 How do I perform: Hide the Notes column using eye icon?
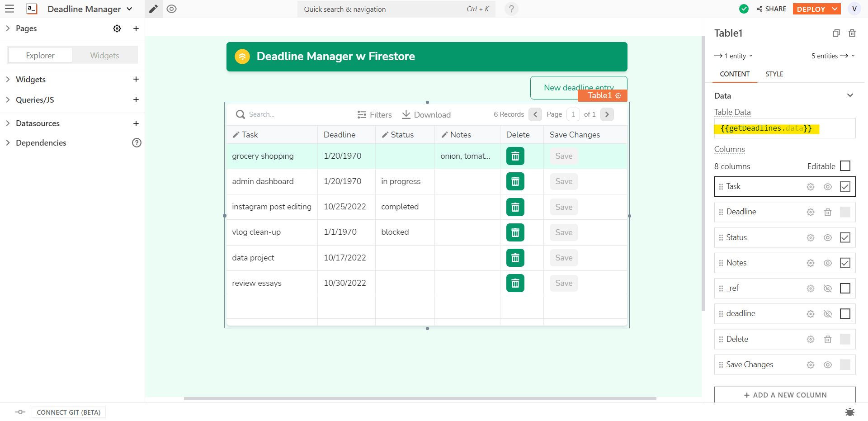(827, 263)
